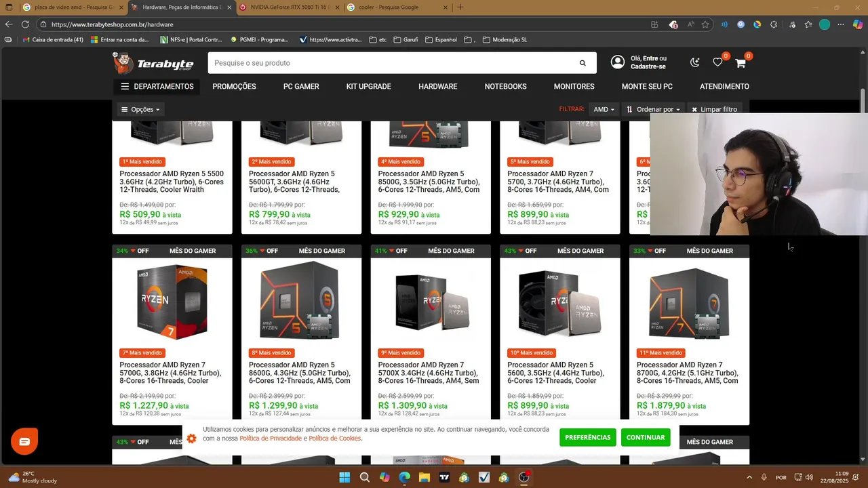The width and height of the screenshot is (868, 488).
Task: Show hidden tray icons chevron
Action: (749, 477)
